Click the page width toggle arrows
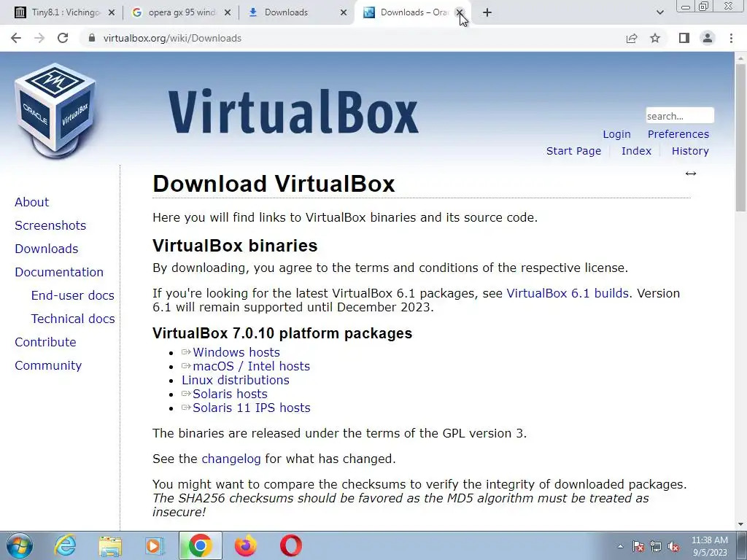This screenshot has width=747, height=560. (691, 174)
